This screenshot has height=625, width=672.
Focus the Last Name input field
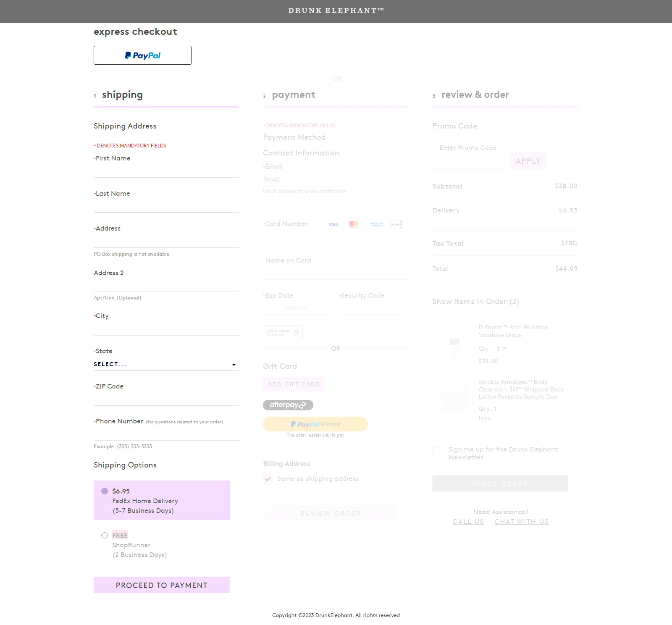166,205
